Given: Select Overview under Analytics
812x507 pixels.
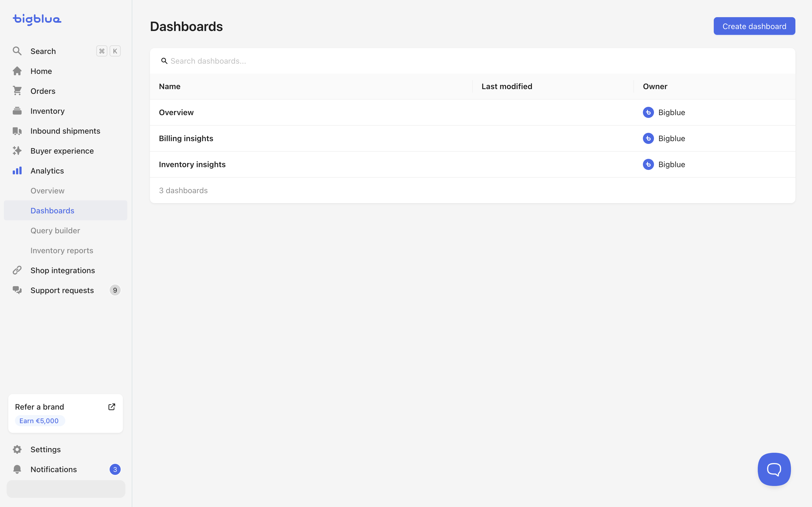Looking at the screenshot, I should [66, 190].
